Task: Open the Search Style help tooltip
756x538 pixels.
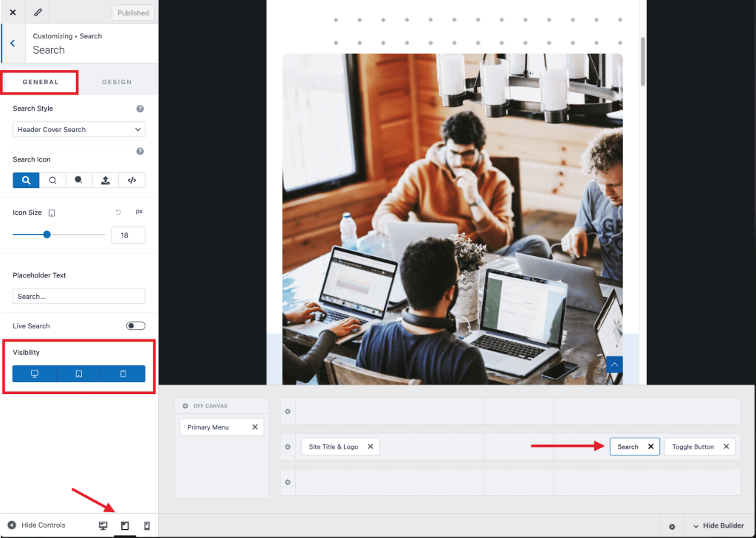Action: [x=140, y=108]
